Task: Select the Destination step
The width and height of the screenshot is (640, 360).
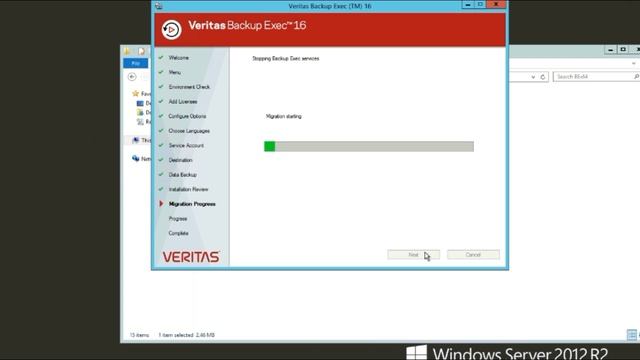Action: pos(180,160)
